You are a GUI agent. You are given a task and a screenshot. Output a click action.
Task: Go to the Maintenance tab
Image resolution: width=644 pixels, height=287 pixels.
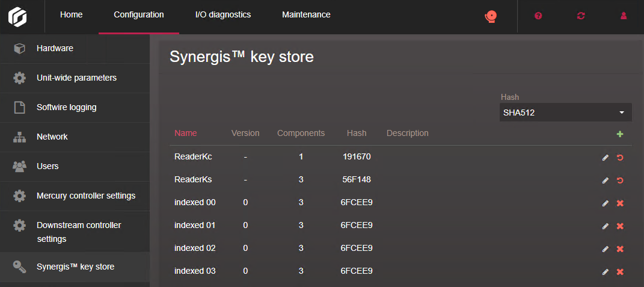click(x=306, y=15)
